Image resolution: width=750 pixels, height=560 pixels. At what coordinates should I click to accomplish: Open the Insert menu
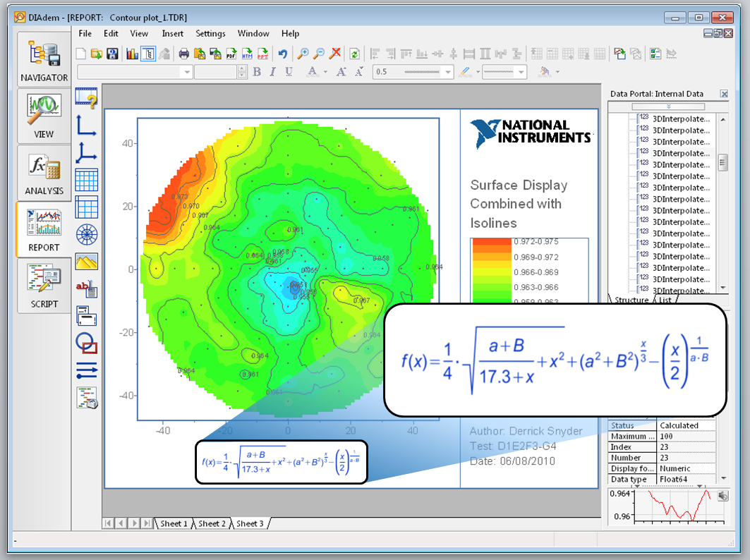pos(172,33)
